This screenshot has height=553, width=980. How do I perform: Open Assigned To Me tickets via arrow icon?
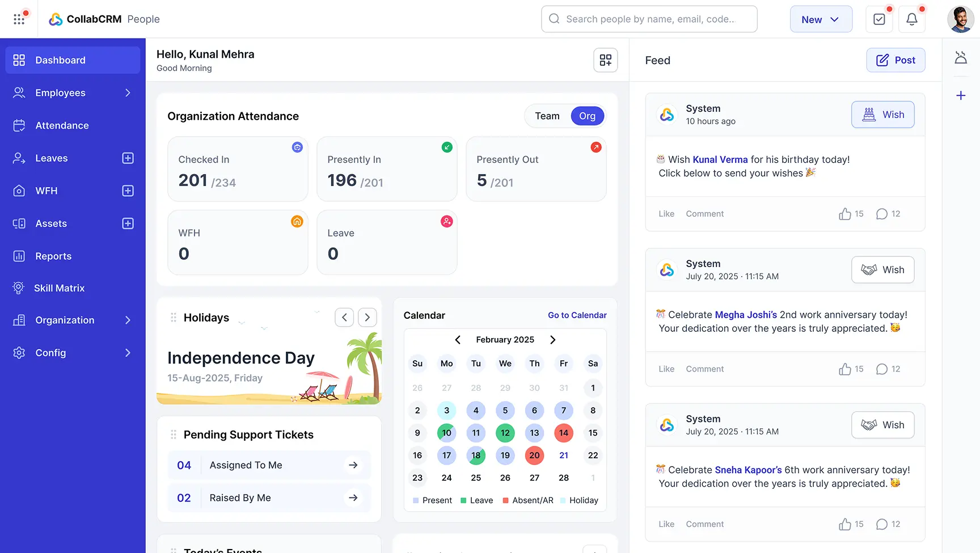[x=353, y=465]
